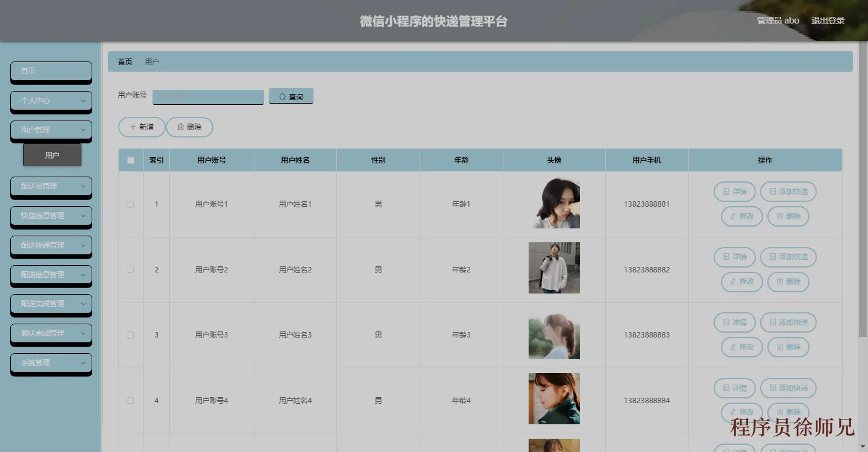Screen dimensions: 868x452
Task: Click 删除 for 用户账号3 row
Action: [788, 347]
